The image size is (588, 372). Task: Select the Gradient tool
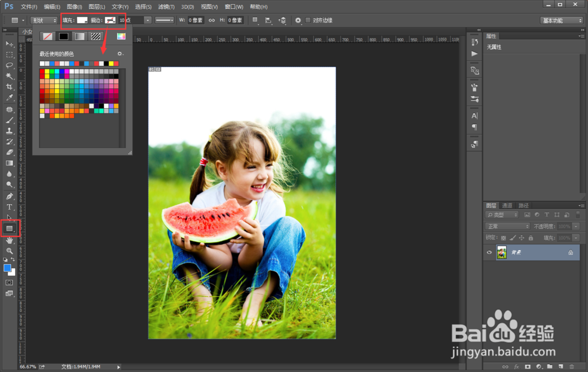(9, 163)
